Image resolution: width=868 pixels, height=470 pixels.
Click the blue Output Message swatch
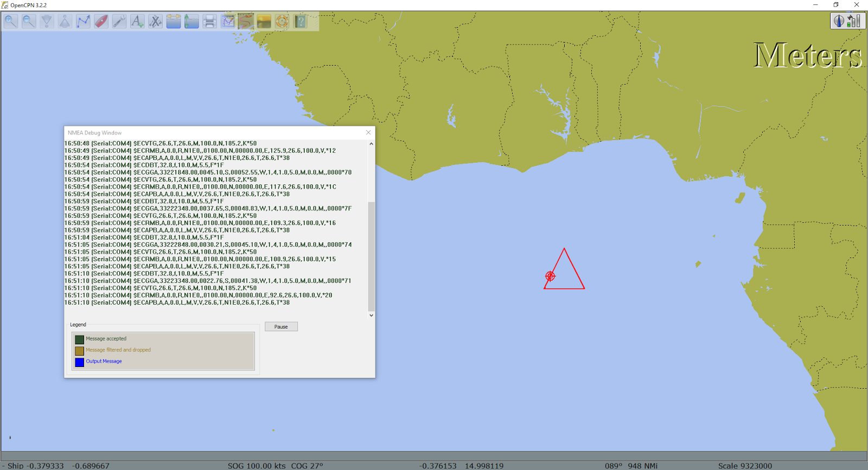point(80,362)
